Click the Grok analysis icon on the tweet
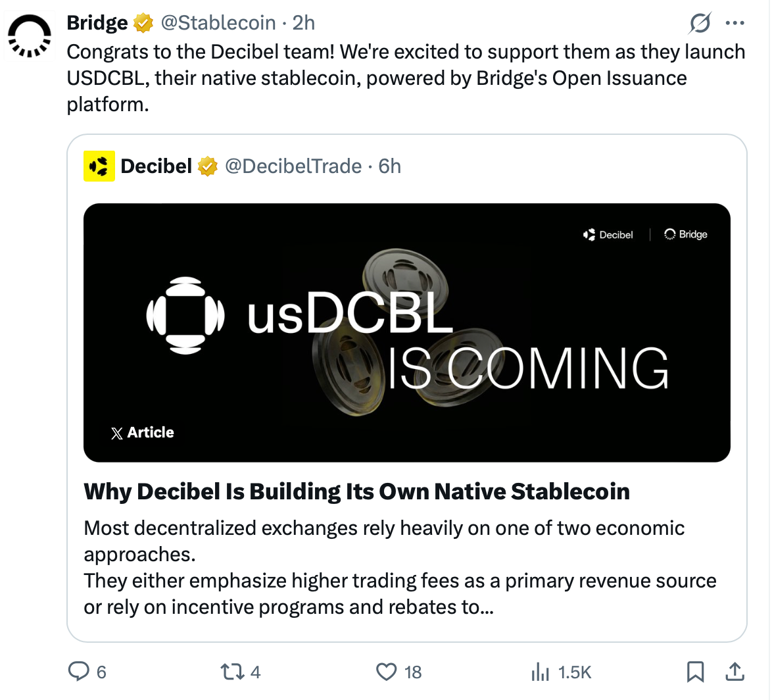 point(700,22)
